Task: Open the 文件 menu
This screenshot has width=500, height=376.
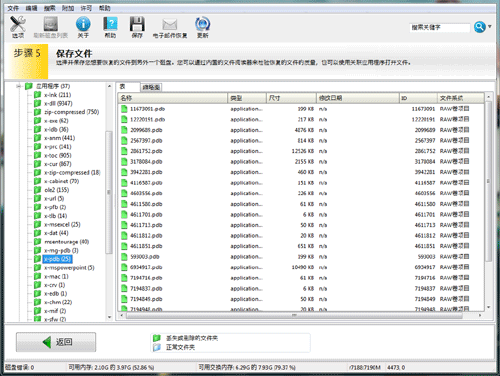Action: pos(13,8)
